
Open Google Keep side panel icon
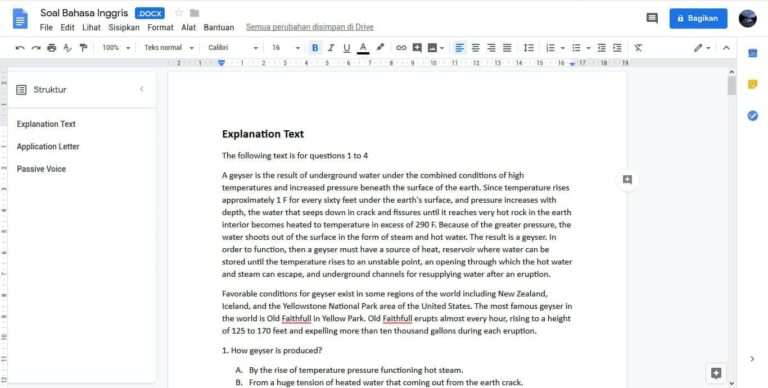click(752, 84)
